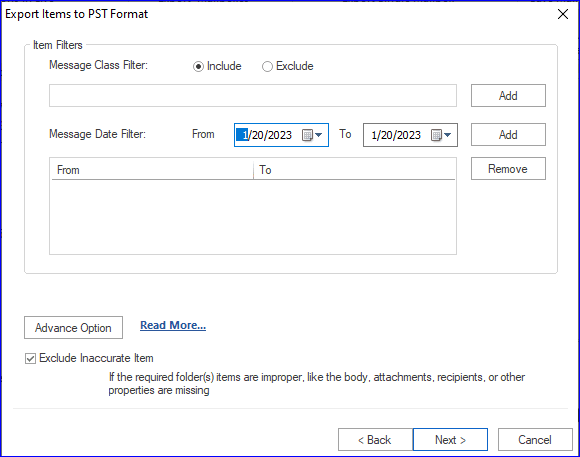
Task: Expand the From date dropdown arrow
Action: coord(318,135)
